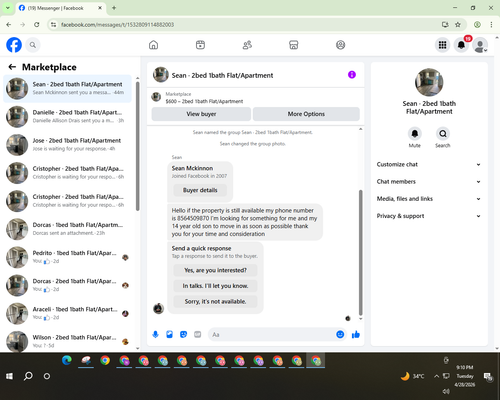Open the Groups icon in top navigation

tap(340, 45)
